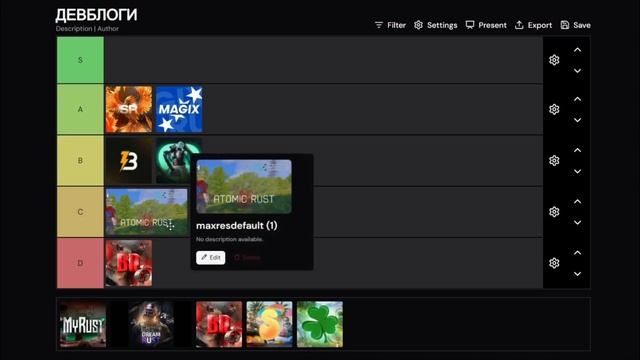Image resolution: width=640 pixels, height=360 pixels.
Task: Select the orange SR item in A tier
Action: 129,109
